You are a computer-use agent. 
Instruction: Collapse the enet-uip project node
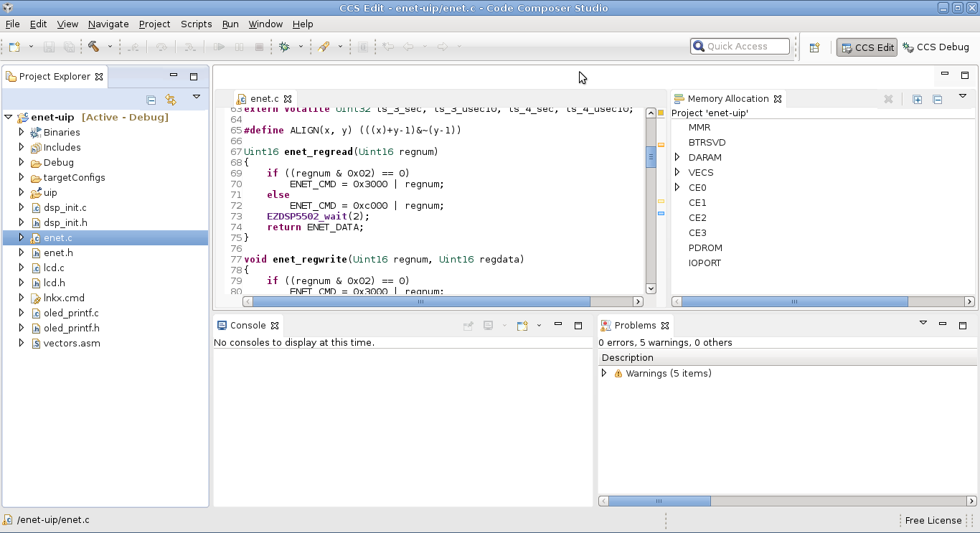pos(9,117)
